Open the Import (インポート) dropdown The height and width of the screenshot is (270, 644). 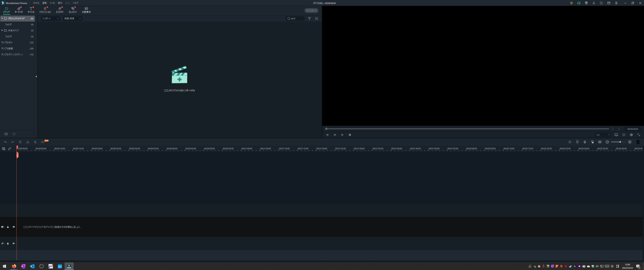click(50, 19)
